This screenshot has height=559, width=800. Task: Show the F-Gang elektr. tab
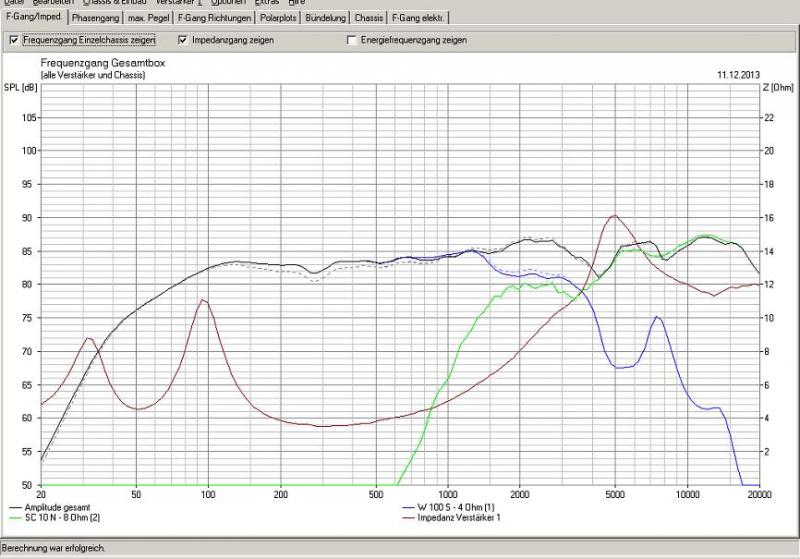418,18
